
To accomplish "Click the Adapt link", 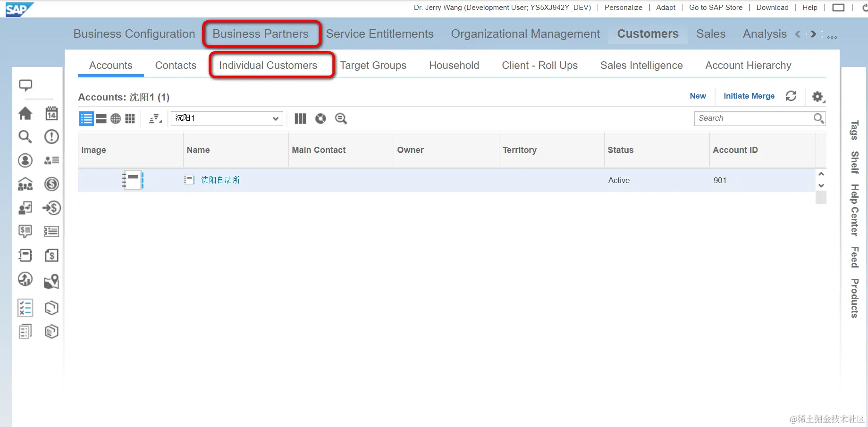I will point(666,8).
